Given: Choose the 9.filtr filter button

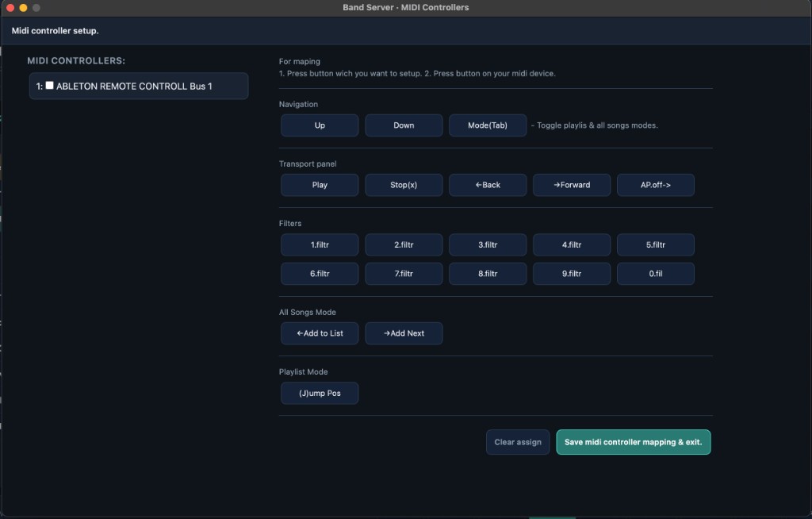Looking at the screenshot, I should point(571,274).
